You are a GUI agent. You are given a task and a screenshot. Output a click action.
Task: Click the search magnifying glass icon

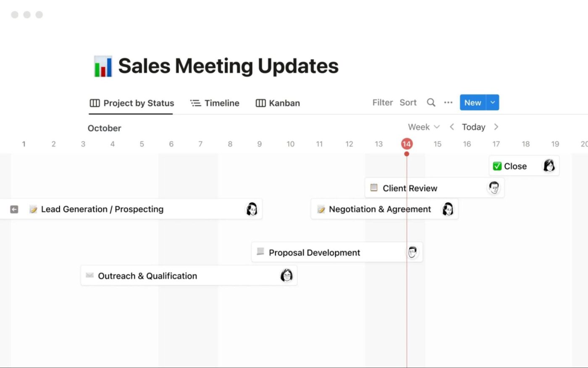tap(431, 102)
